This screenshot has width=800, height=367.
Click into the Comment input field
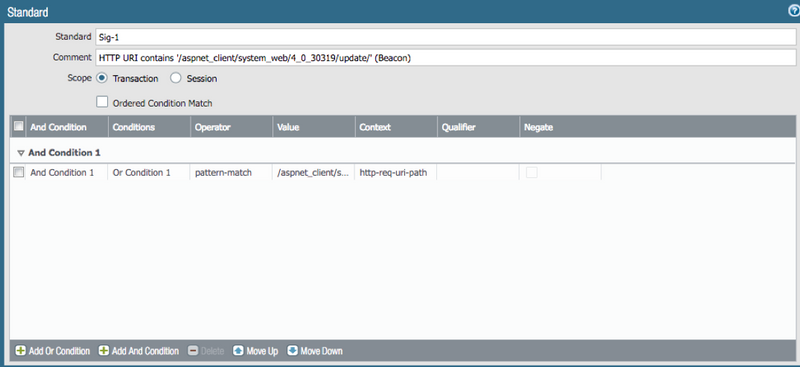445,58
